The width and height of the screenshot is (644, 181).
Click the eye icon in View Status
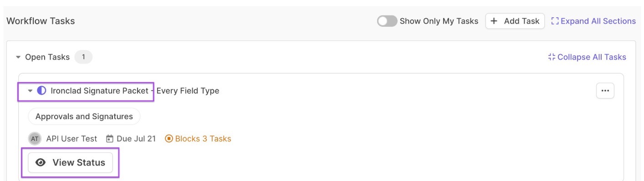(x=41, y=162)
